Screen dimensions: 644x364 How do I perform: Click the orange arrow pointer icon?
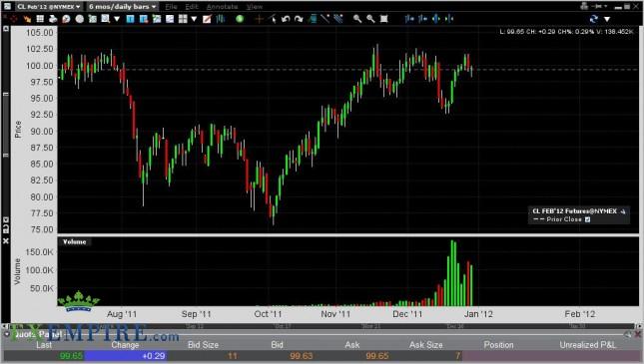[27, 19]
